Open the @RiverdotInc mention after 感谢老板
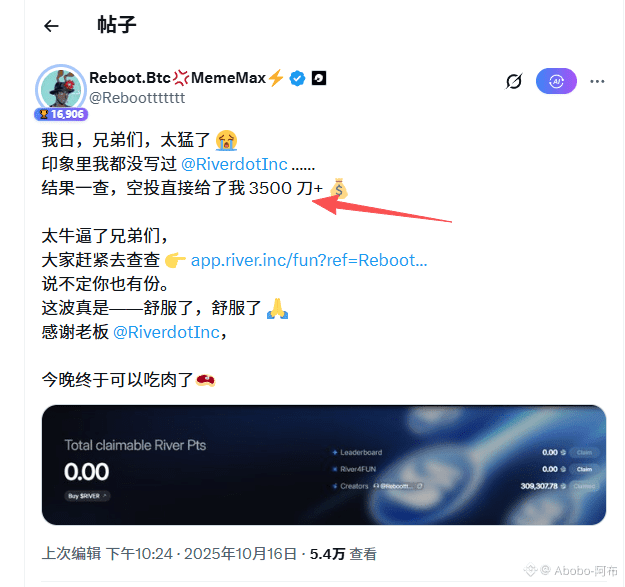 [166, 332]
